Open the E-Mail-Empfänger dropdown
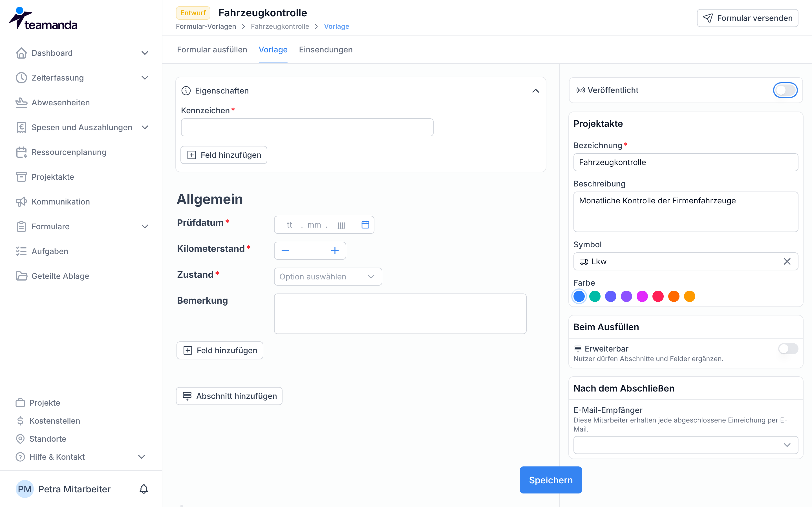The height and width of the screenshot is (507, 812). pos(685,445)
